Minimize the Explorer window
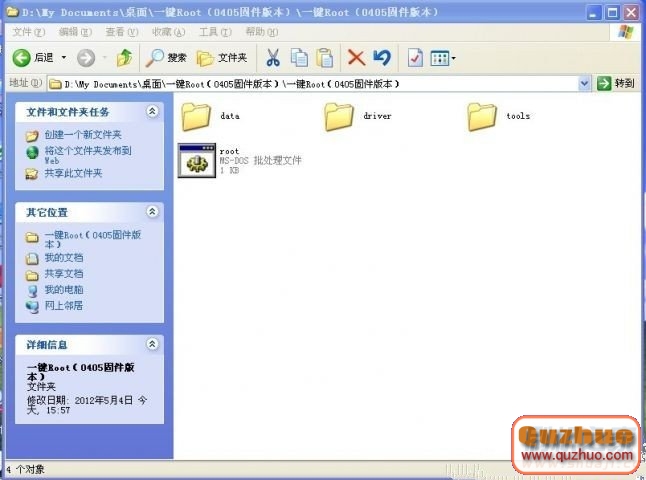This screenshot has width=646, height=480. [593, 13]
